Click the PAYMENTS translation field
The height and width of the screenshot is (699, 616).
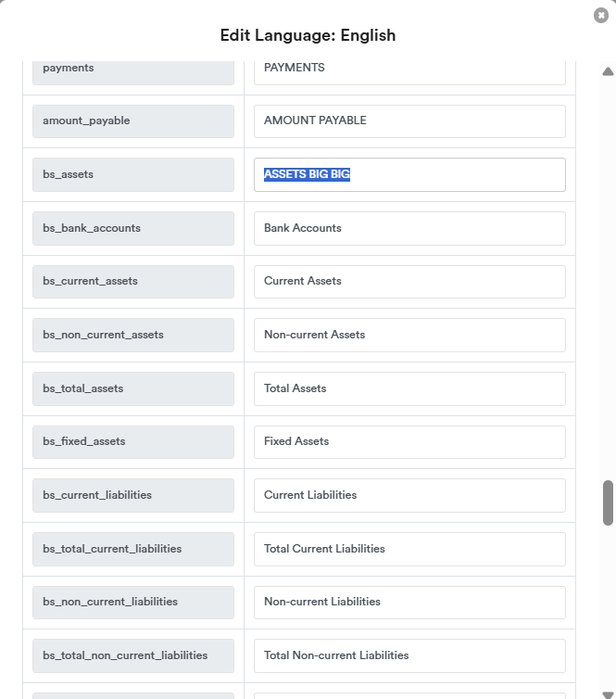tap(409, 69)
